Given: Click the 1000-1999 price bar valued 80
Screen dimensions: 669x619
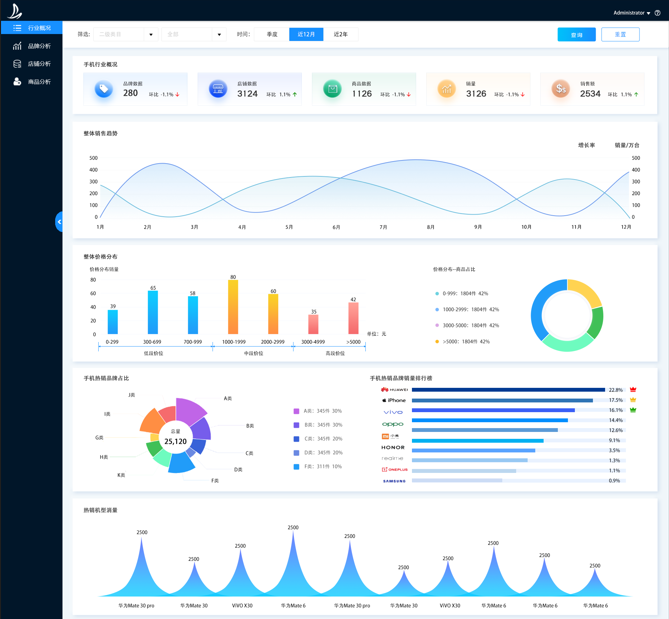Looking at the screenshot, I should click(x=233, y=307).
